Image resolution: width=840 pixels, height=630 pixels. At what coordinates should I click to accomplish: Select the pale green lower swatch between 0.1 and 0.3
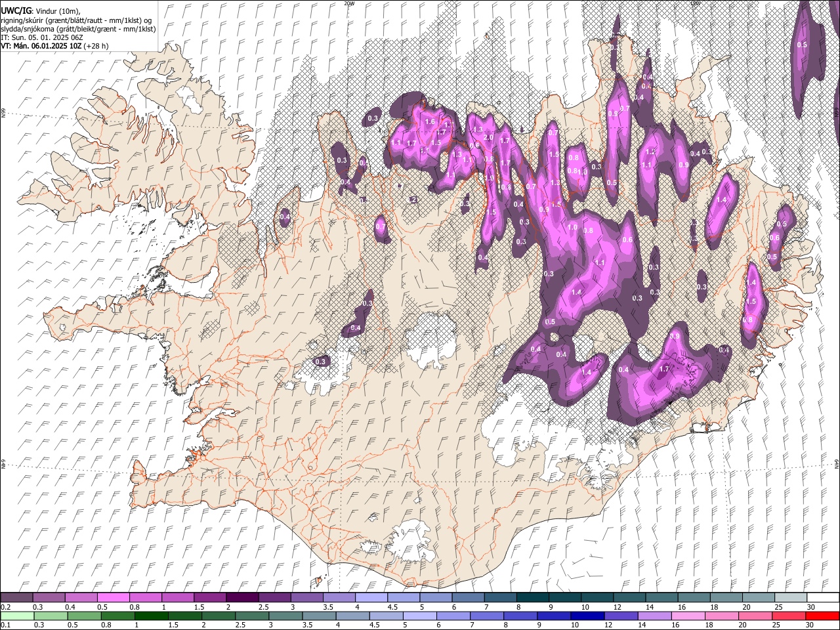[16, 616]
